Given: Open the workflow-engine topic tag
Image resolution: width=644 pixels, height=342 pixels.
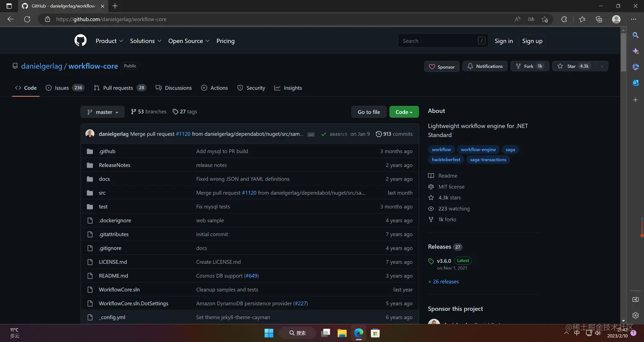Looking at the screenshot, I should (x=478, y=150).
